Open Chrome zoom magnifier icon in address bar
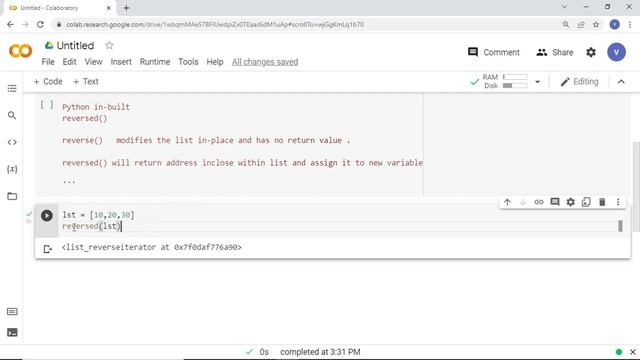This screenshot has width=640, height=360. 566,24
